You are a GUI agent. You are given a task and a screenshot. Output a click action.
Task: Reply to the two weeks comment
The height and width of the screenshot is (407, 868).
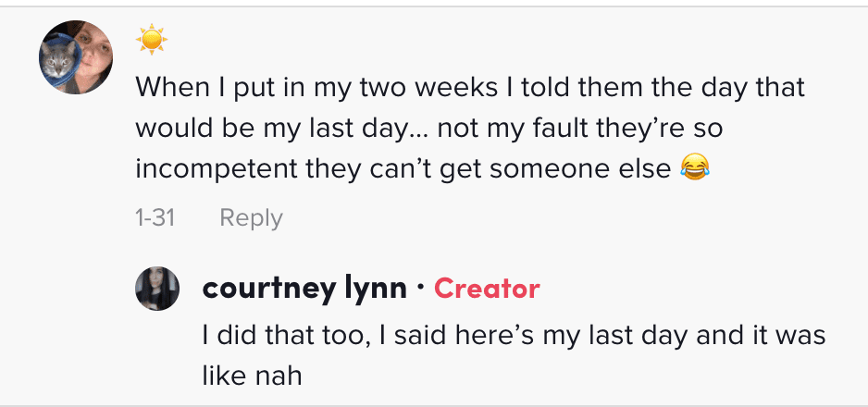(252, 218)
